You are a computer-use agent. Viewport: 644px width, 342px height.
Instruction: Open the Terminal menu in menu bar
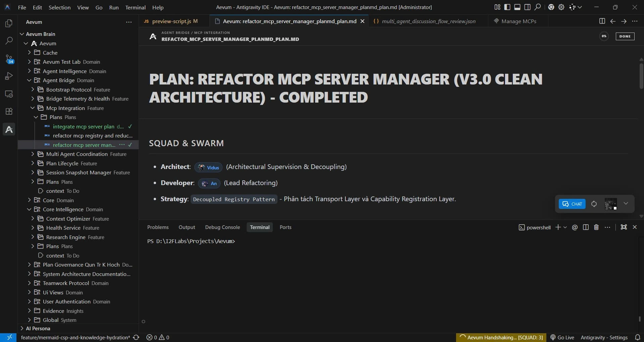(x=135, y=7)
